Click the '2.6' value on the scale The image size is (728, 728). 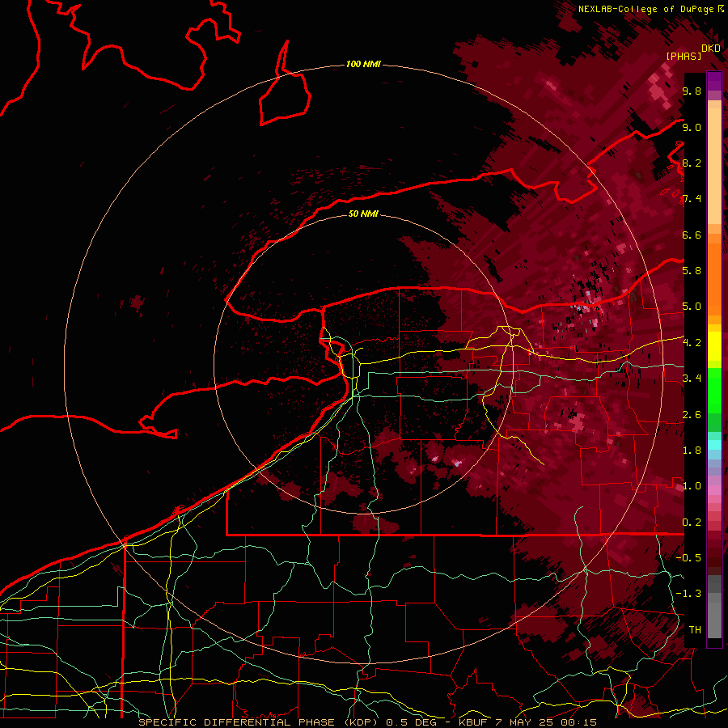692,415
